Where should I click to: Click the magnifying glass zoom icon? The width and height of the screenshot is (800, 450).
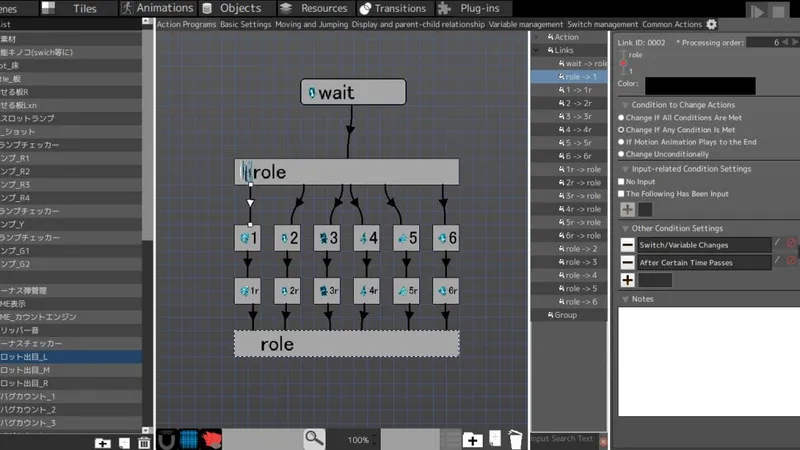[315, 438]
